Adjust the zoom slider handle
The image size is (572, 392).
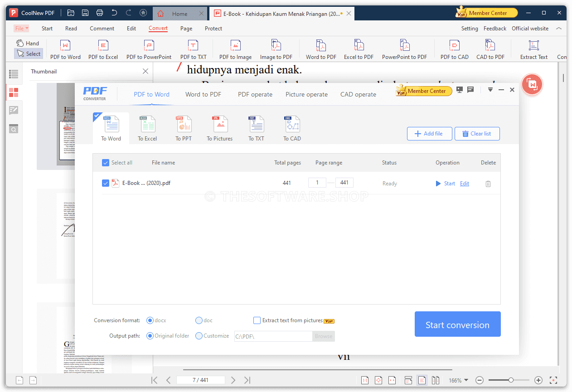tap(511, 380)
